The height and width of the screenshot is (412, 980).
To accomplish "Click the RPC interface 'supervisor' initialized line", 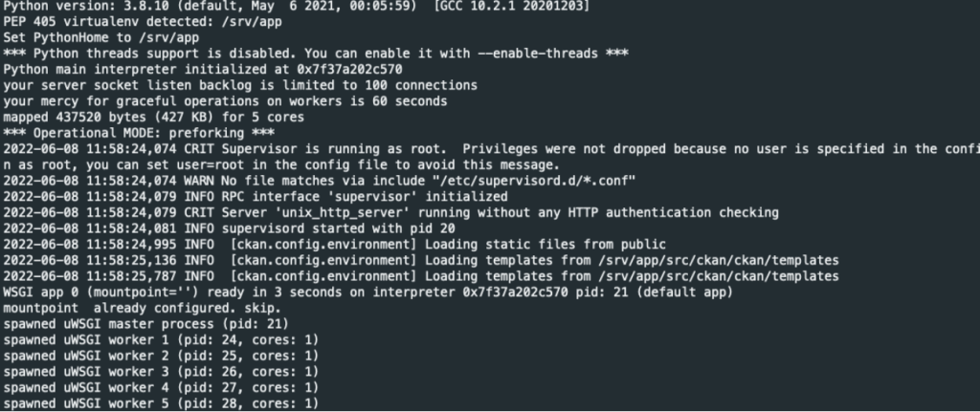I will pyautogui.click(x=256, y=197).
